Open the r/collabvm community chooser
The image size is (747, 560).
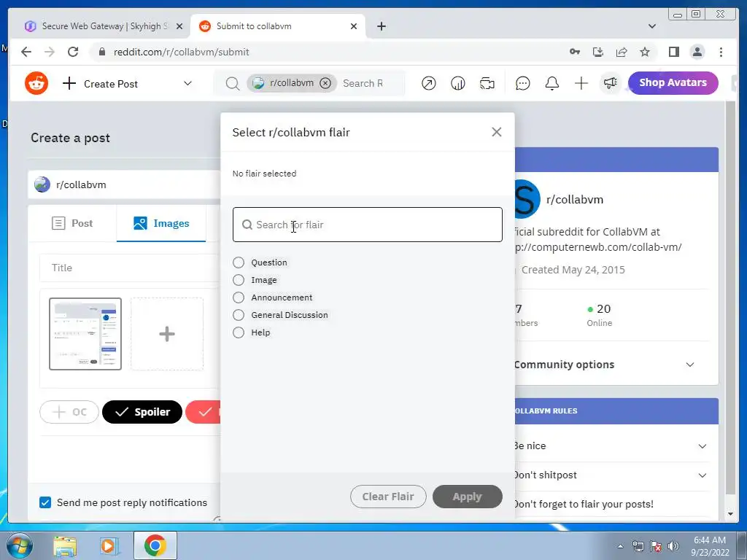click(x=125, y=184)
